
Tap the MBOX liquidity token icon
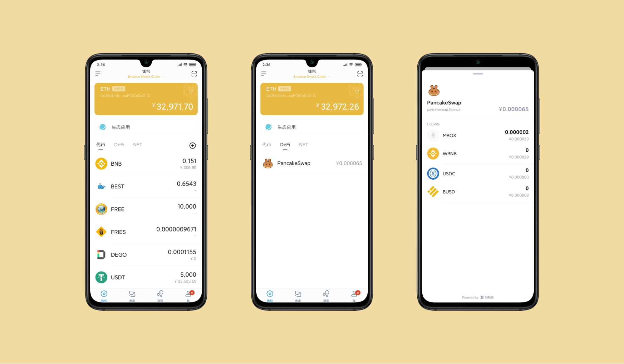(x=431, y=135)
